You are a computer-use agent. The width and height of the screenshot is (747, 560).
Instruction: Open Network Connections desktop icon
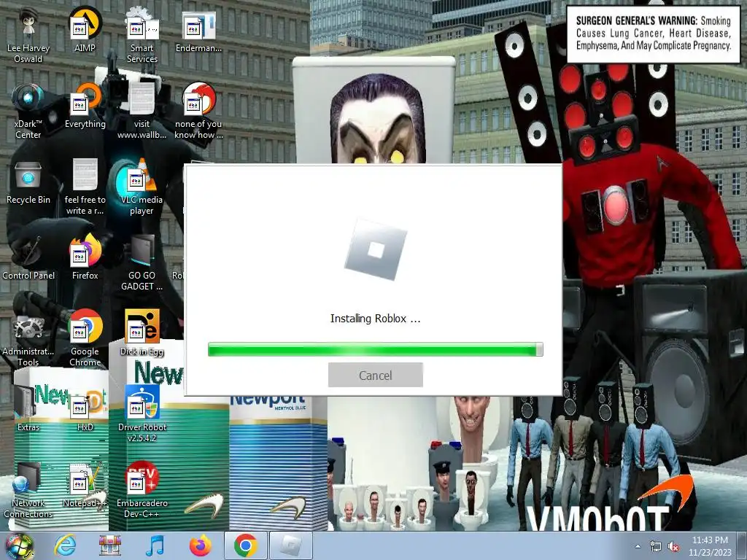click(x=28, y=491)
